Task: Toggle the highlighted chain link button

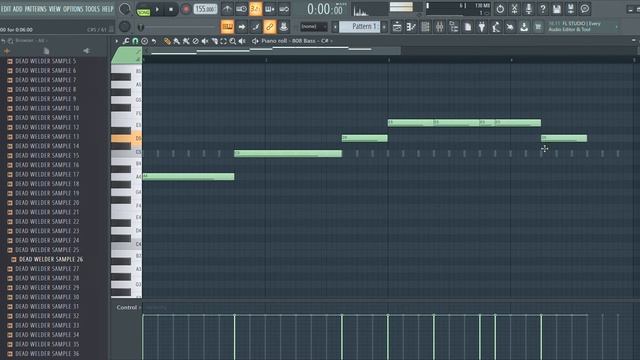Action: (269, 27)
